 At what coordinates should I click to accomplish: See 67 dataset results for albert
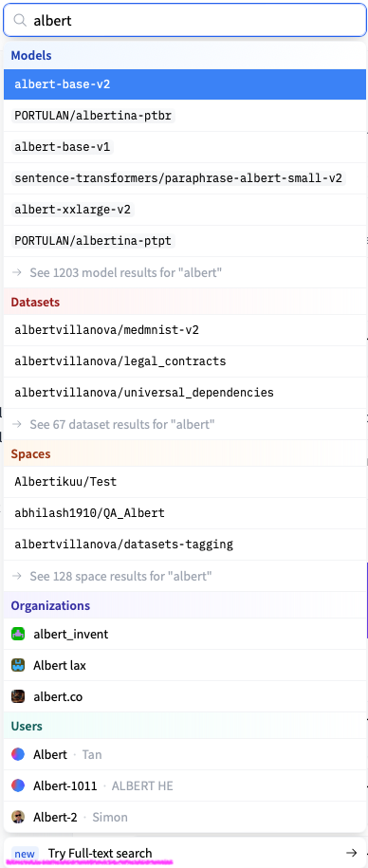click(x=185, y=425)
